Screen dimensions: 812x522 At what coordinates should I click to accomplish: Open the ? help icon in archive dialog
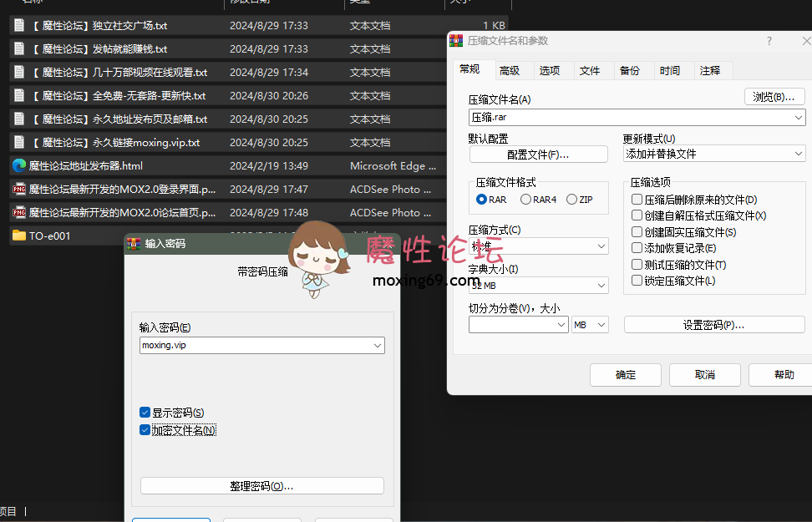(x=769, y=41)
